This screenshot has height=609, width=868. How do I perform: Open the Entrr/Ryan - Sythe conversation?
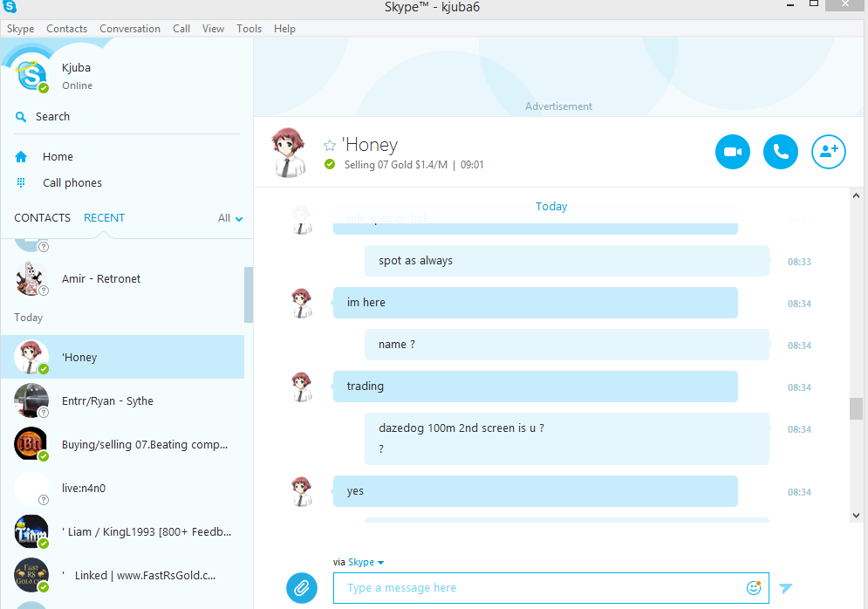[122, 400]
